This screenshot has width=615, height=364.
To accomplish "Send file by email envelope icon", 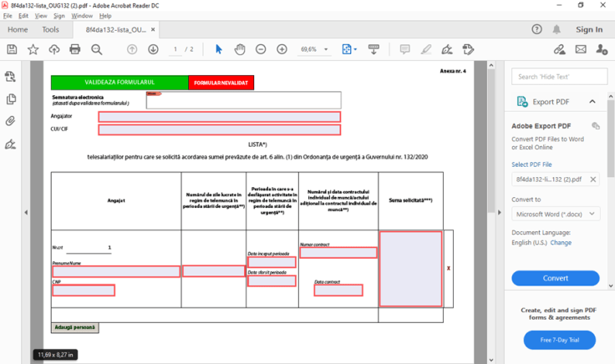I will [x=581, y=49].
